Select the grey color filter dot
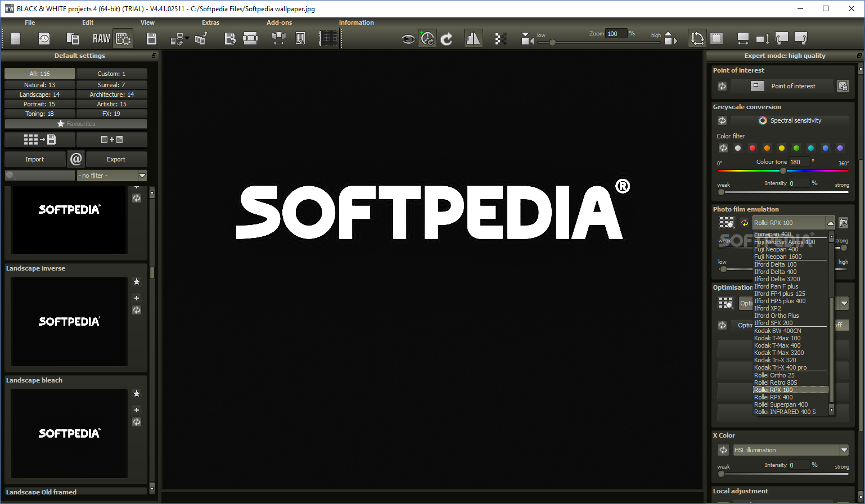Screen dimensions: 865x504 738,148
